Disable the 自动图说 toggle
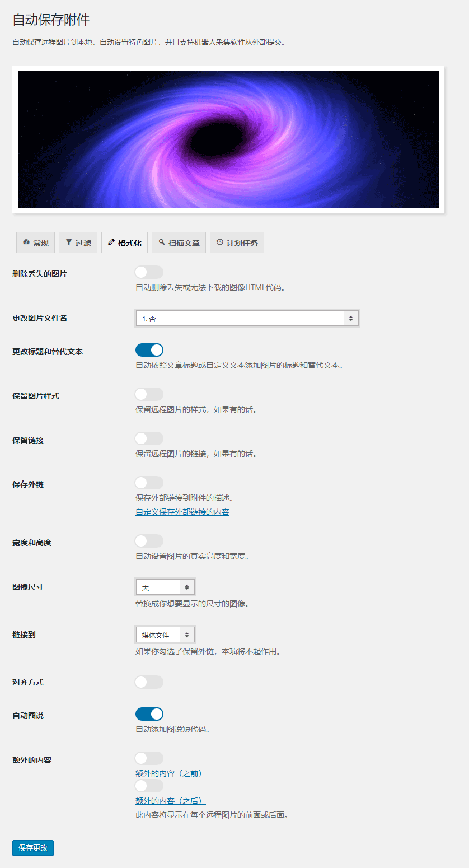Screen dimensions: 469x868 [149, 714]
